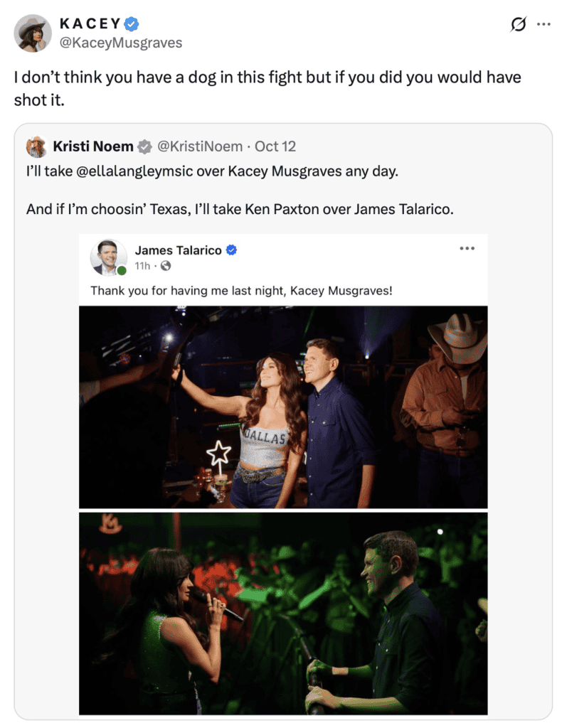Click James Talarico's profile picture
The width and height of the screenshot is (562, 728).
108,257
